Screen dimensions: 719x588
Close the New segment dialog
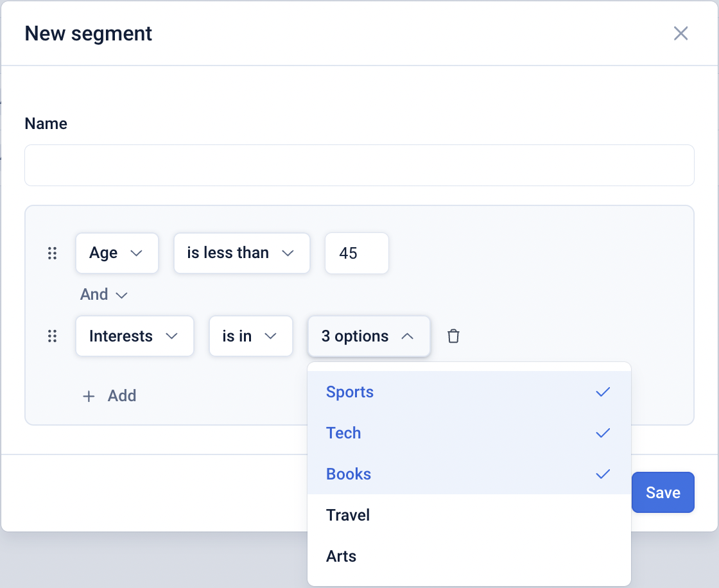[680, 33]
